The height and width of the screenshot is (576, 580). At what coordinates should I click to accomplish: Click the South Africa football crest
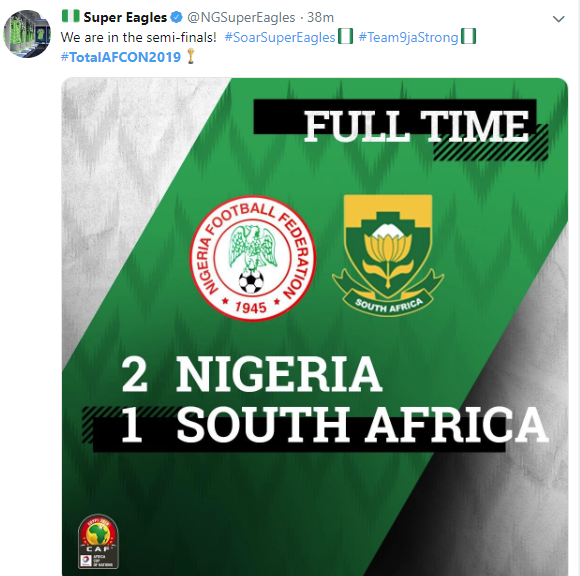(x=388, y=255)
